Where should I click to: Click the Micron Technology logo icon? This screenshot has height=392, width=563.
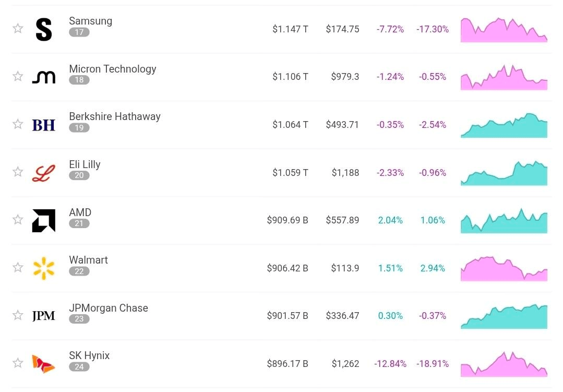44,77
